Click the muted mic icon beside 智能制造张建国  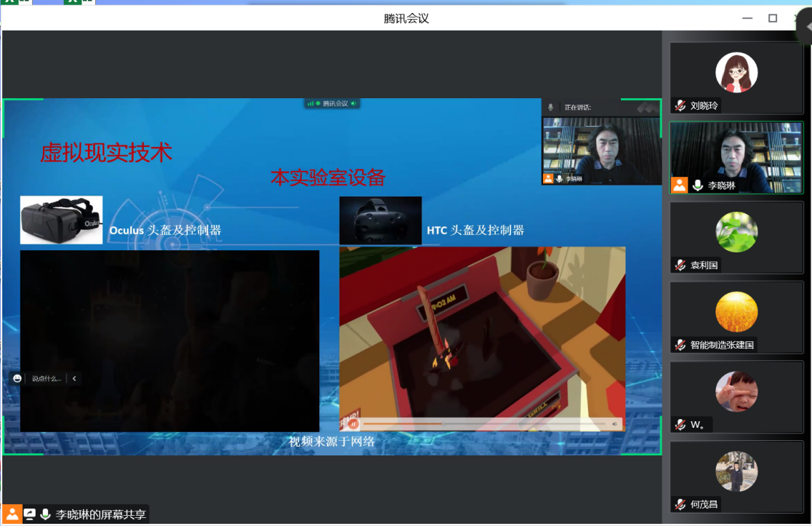click(680, 345)
